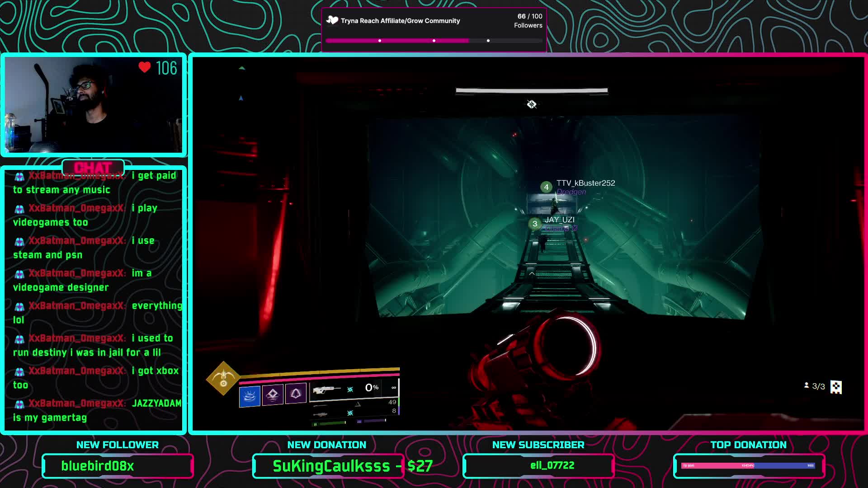Click the subscriber name ell_07722
The height and width of the screenshot is (488, 868).
(x=552, y=465)
